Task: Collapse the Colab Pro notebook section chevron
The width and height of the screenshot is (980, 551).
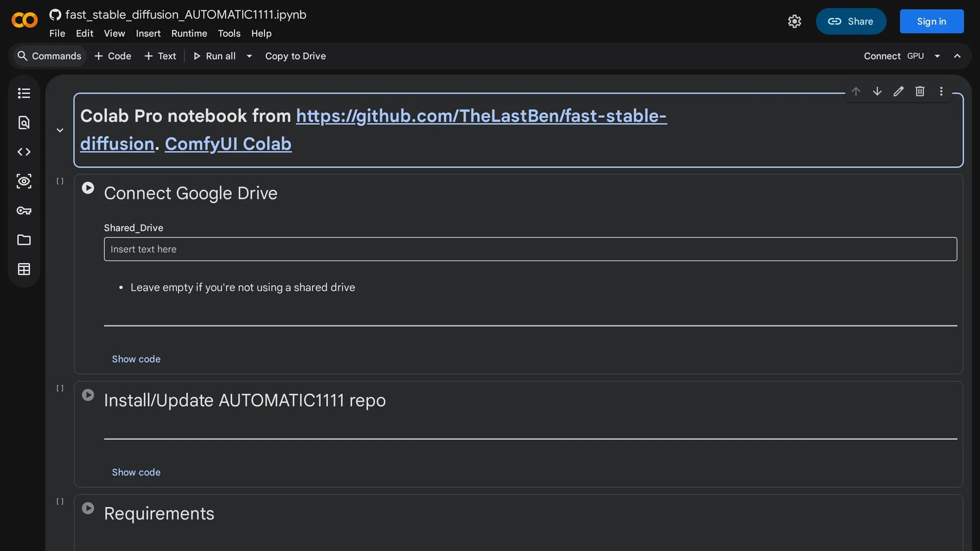Action: (60, 130)
